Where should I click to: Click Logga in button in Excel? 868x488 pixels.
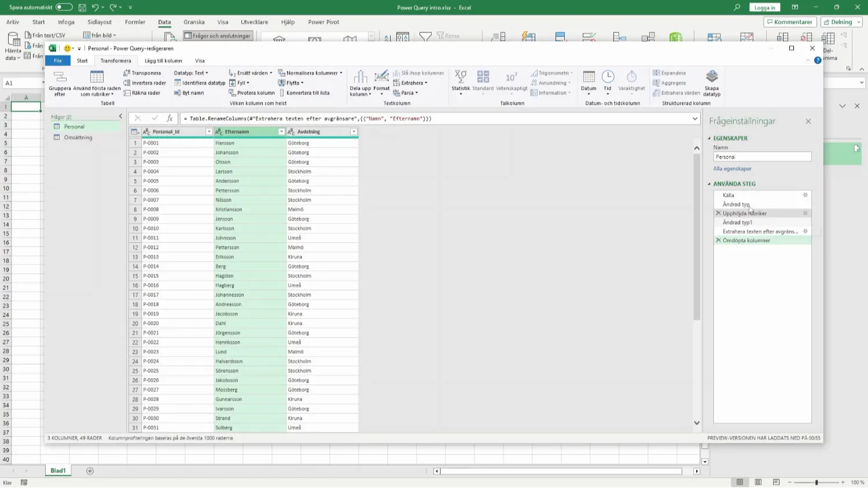click(764, 8)
